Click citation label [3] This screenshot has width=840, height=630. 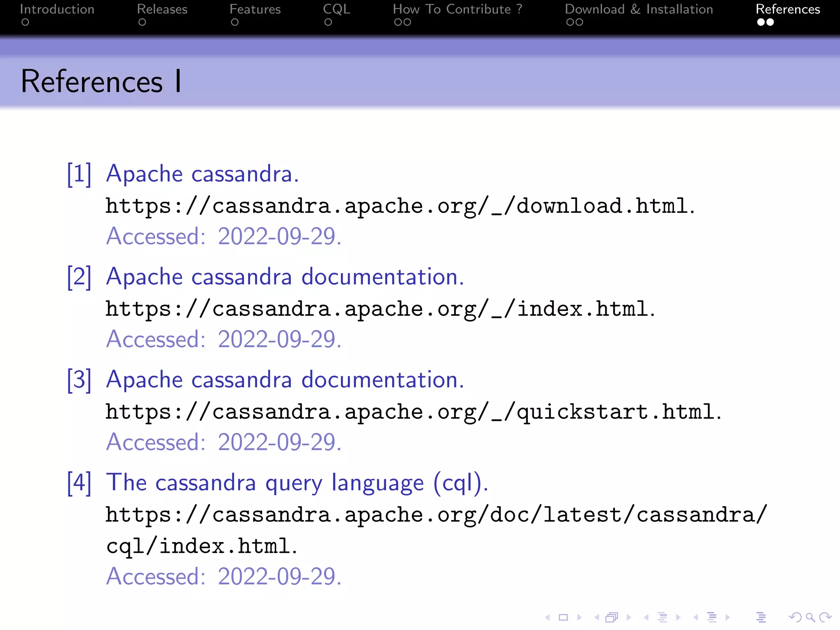pyautogui.click(x=79, y=380)
